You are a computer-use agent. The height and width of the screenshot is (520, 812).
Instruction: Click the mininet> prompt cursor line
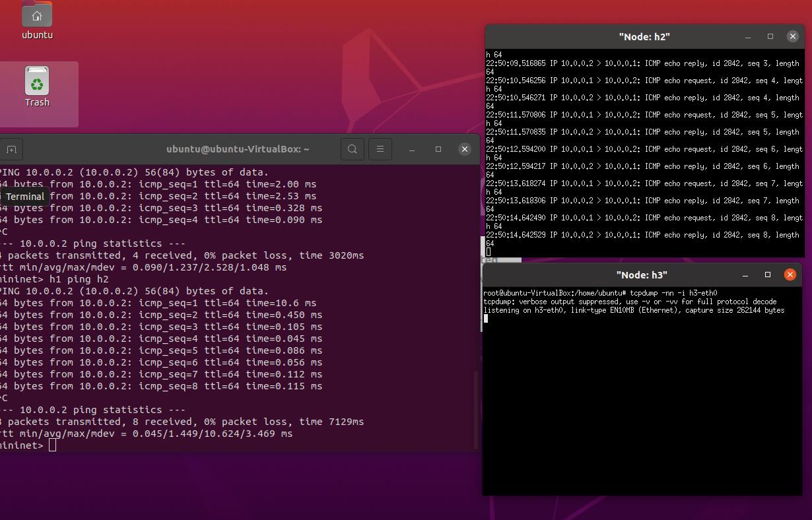coord(28,445)
